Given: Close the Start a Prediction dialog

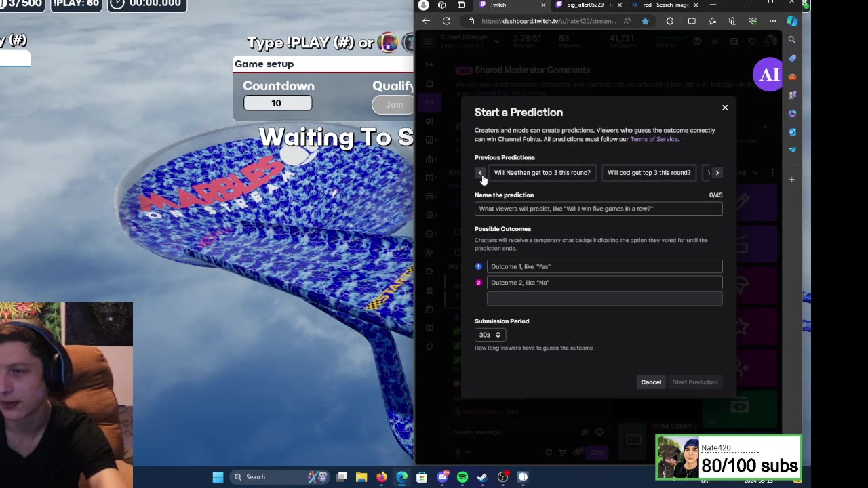Looking at the screenshot, I should [725, 108].
